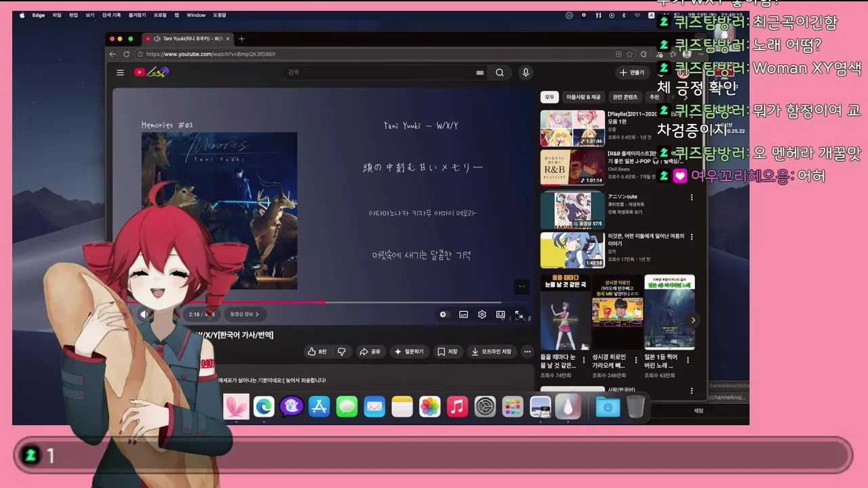Select the Tani Yuuki W/X/Y tab
Image resolution: width=868 pixels, height=488 pixels.
[x=188, y=39]
